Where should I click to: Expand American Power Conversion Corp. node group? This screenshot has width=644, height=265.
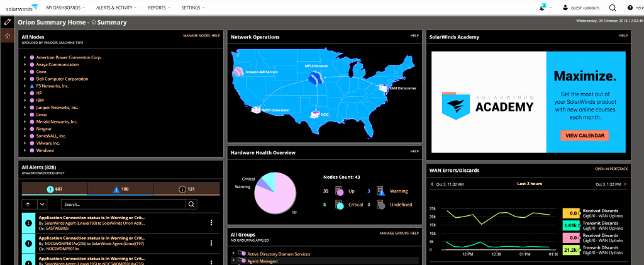[x=25, y=57]
